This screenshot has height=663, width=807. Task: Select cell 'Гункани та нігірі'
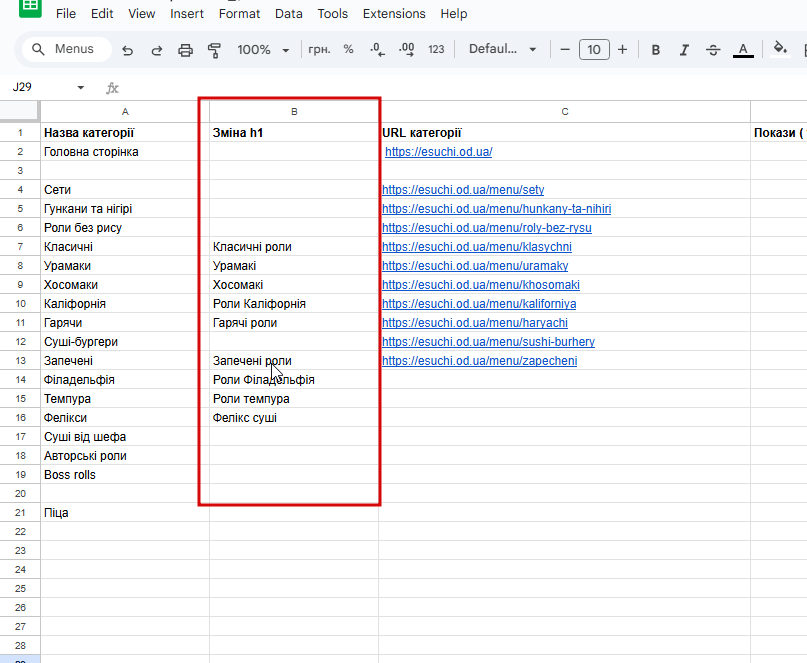tap(125, 209)
